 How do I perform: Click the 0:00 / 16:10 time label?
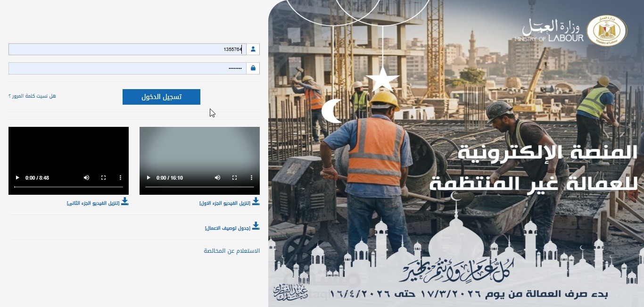(170, 178)
